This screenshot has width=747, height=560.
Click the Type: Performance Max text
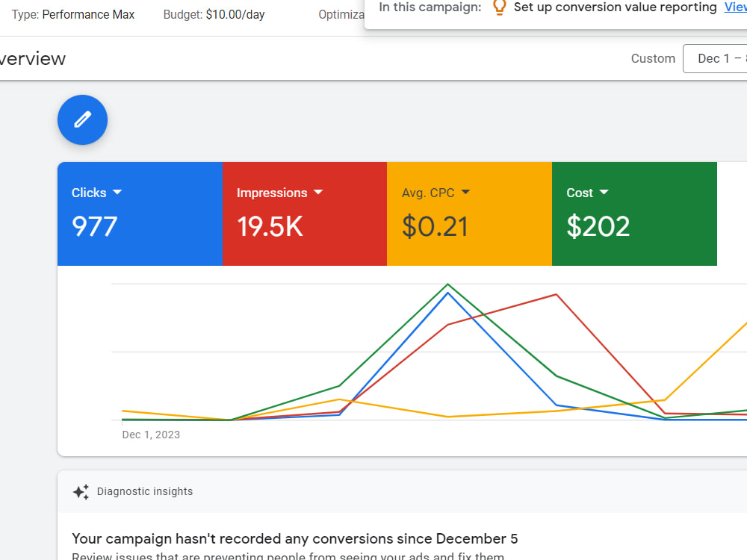73,15
